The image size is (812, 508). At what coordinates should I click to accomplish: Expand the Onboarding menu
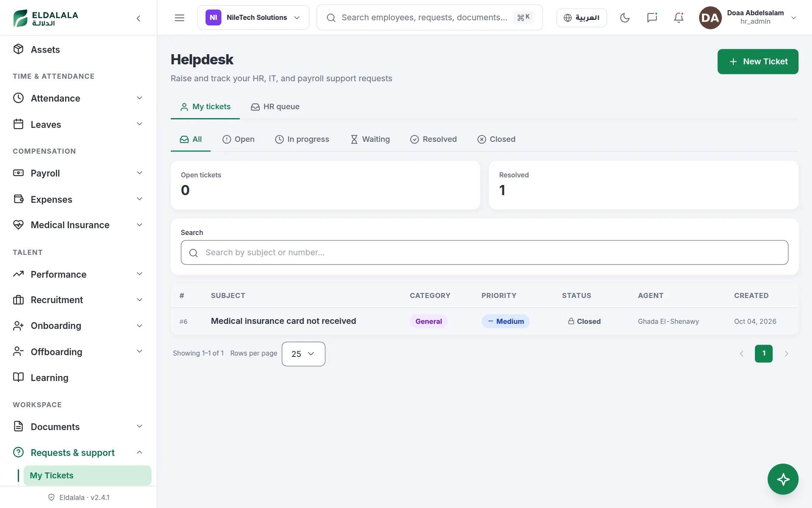(x=78, y=326)
